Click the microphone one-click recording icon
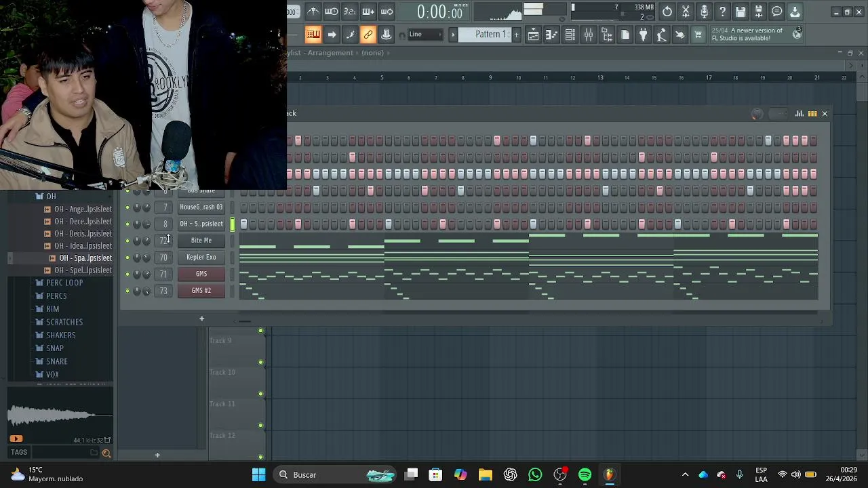 [704, 12]
